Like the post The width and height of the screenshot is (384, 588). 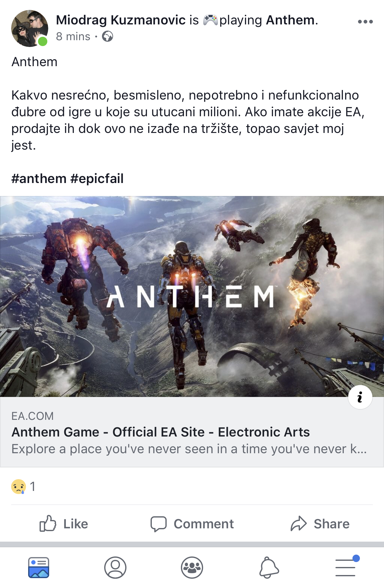point(64,524)
